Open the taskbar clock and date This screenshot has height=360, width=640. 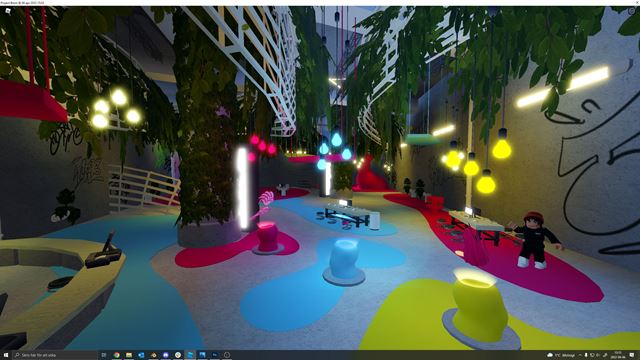click(x=618, y=355)
